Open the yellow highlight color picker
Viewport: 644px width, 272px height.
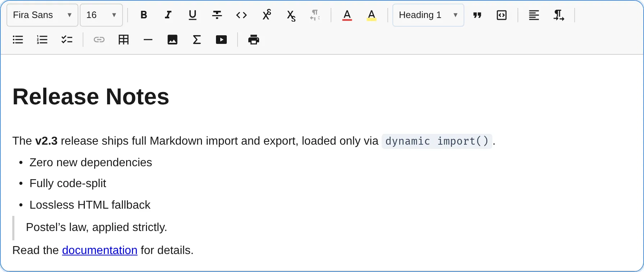coord(372,15)
